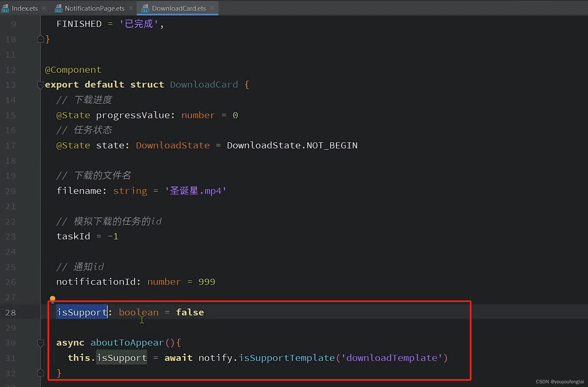Collapse the aboutToAppear fold at line 30
The width and height of the screenshot is (588, 387).
click(x=40, y=343)
